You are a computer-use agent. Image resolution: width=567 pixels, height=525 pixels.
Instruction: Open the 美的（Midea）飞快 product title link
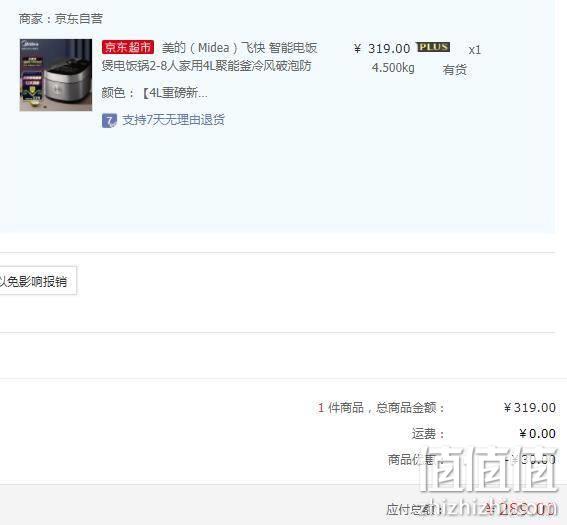click(x=239, y=48)
